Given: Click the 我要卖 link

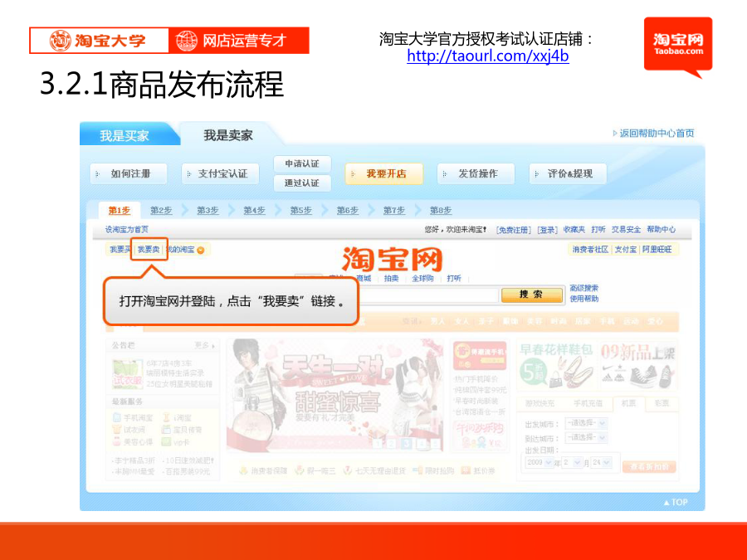Looking at the screenshot, I should coord(149,250).
